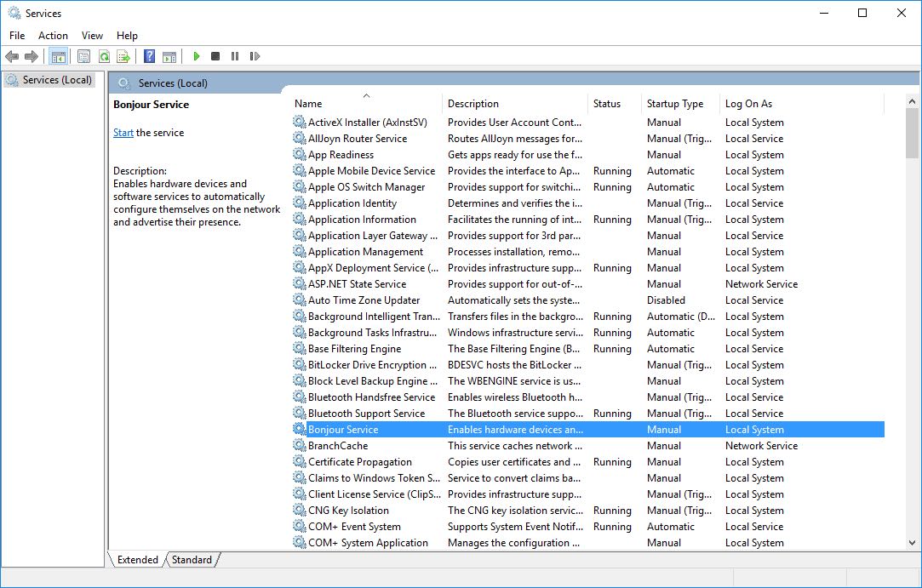Click the green Start Service button
Viewport: 922px width, 588px height.
(x=197, y=56)
